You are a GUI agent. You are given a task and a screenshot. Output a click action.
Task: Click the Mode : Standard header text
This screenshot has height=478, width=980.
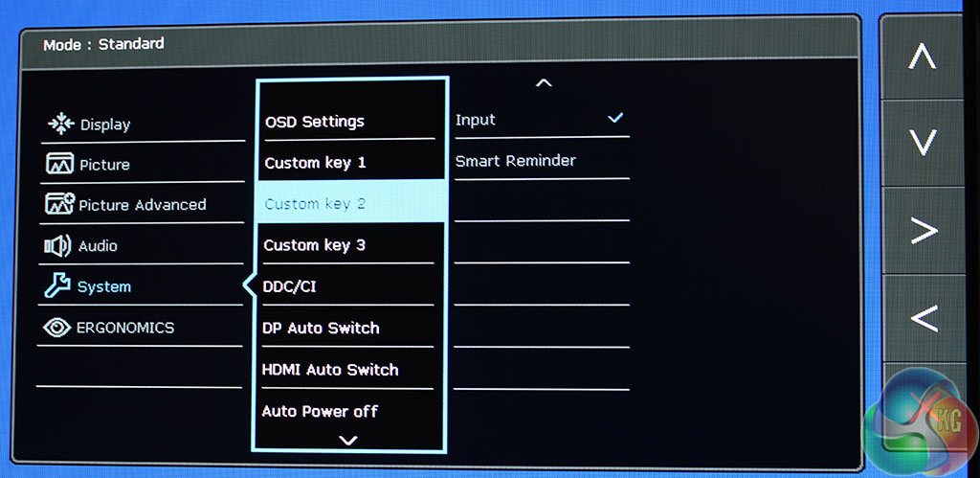point(103,44)
